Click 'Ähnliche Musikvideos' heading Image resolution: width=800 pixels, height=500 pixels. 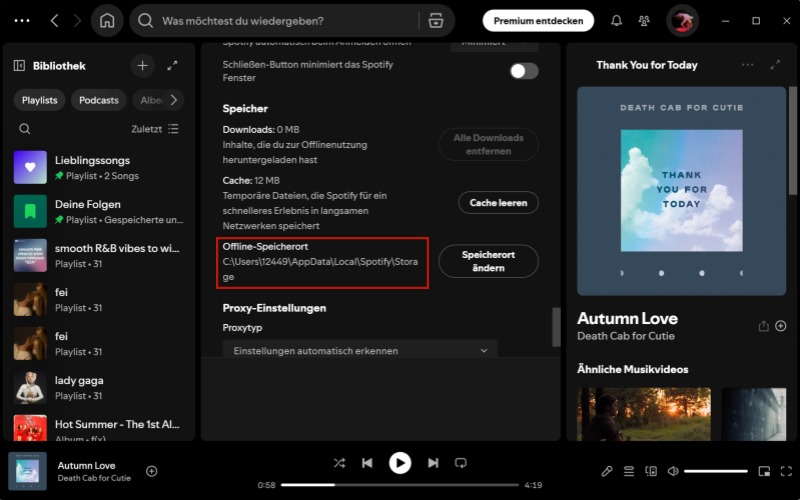coord(633,369)
